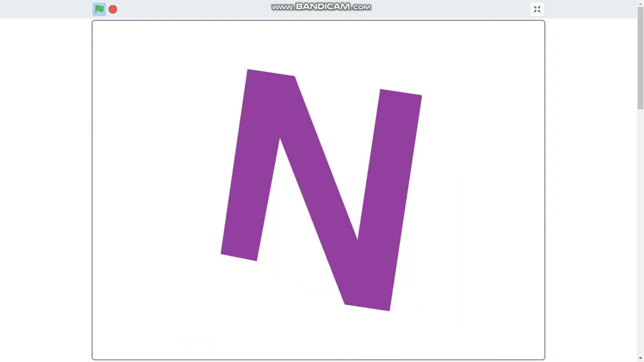Exit full screen mode

click(x=537, y=9)
